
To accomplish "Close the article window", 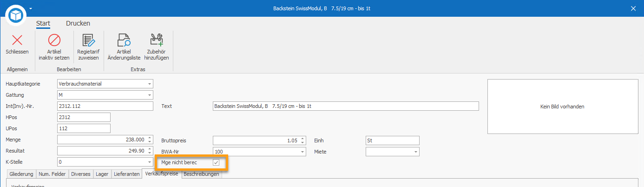I will (x=633, y=8).
